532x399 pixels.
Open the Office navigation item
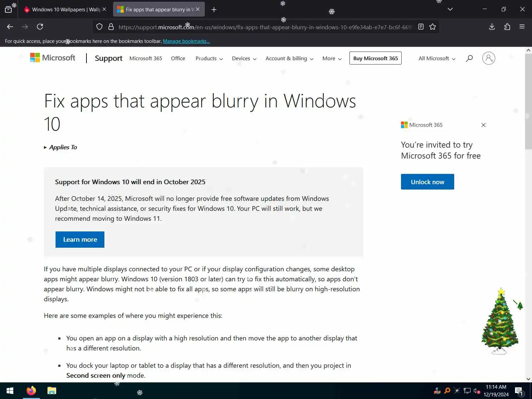point(178,58)
